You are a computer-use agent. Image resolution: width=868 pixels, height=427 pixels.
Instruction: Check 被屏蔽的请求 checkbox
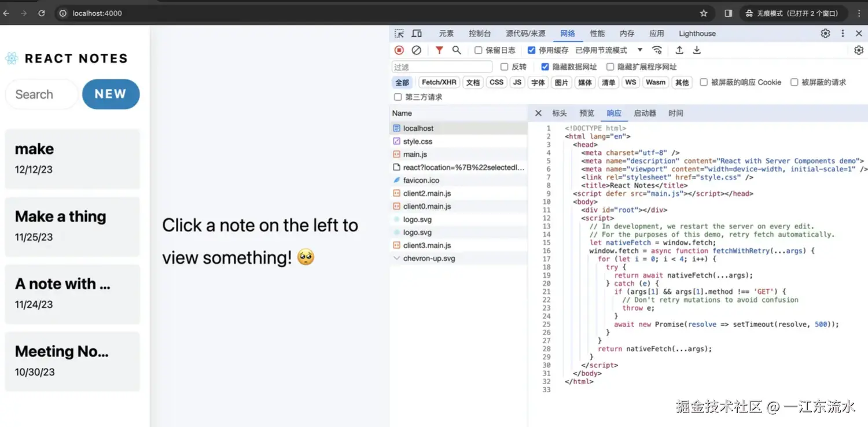(795, 82)
